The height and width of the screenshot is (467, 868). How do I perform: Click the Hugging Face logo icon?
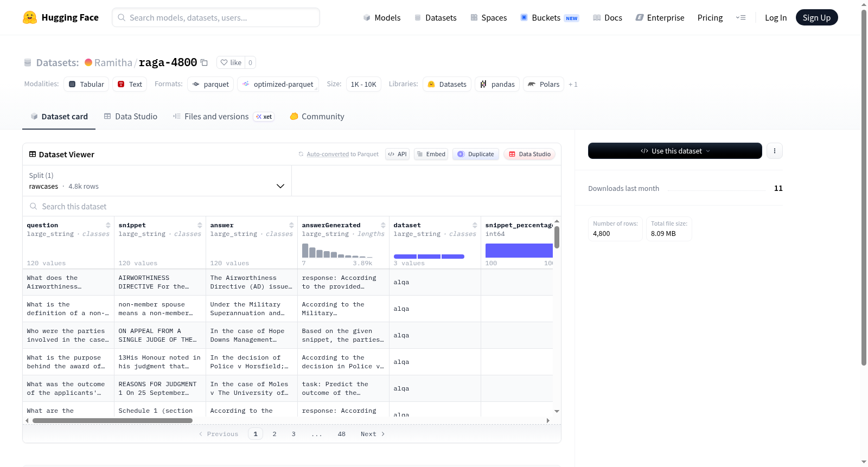point(30,17)
